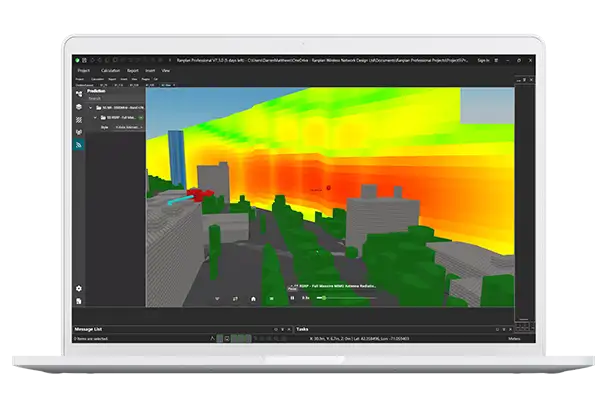Reset view with the home icon
This screenshot has height=394, width=604.
[x=253, y=299]
